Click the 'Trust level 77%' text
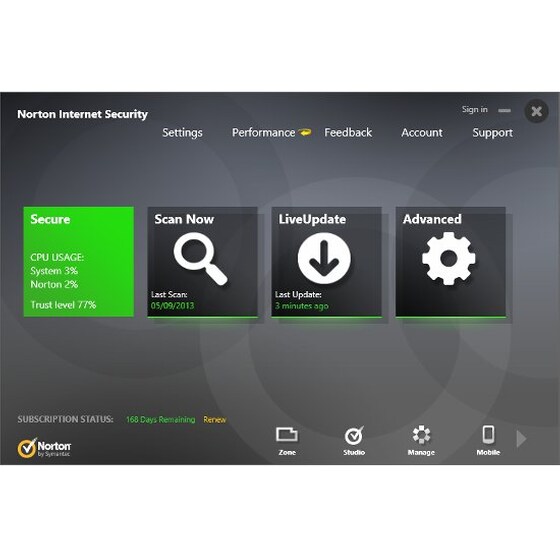Image resolution: width=560 pixels, height=560 pixels. point(63,305)
